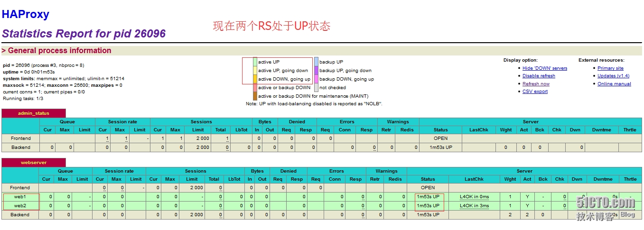Click the web1 row 1m53s UP status
This screenshot has width=644, height=230.
[x=428, y=197]
